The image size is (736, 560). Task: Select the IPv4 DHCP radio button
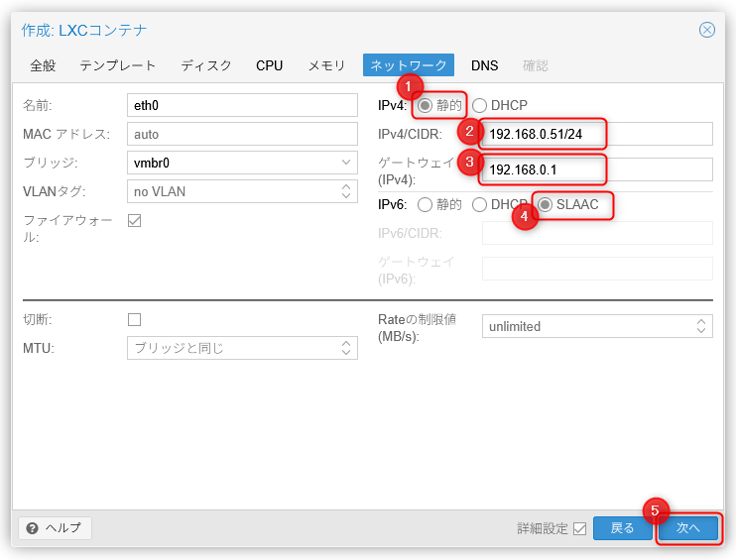(x=480, y=105)
